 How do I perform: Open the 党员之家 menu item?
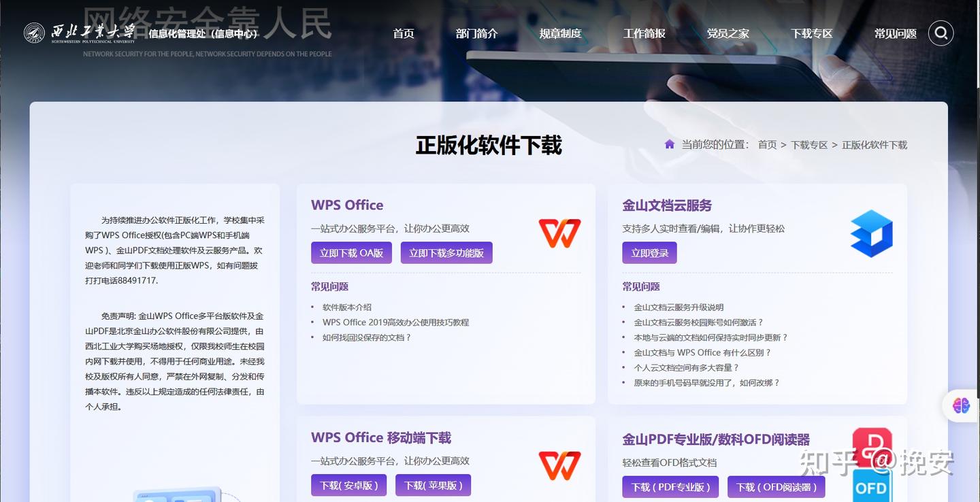pos(728,33)
